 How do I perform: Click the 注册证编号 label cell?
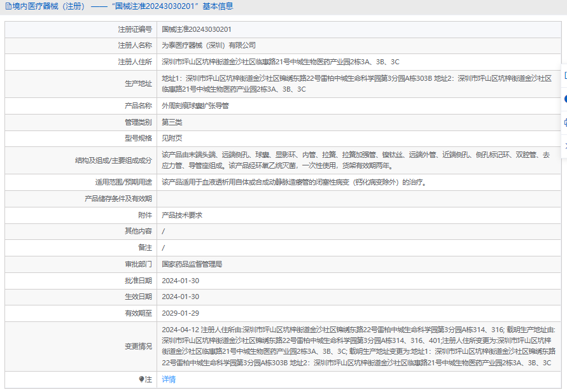point(135,29)
